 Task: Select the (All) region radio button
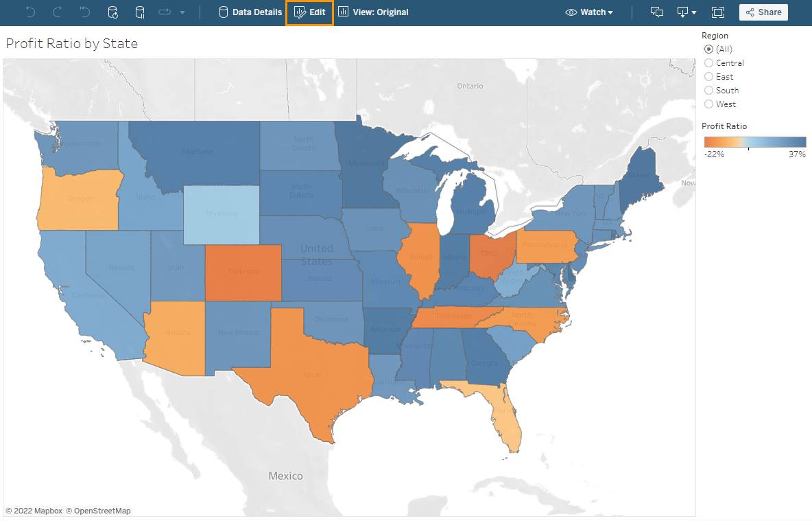coord(709,49)
